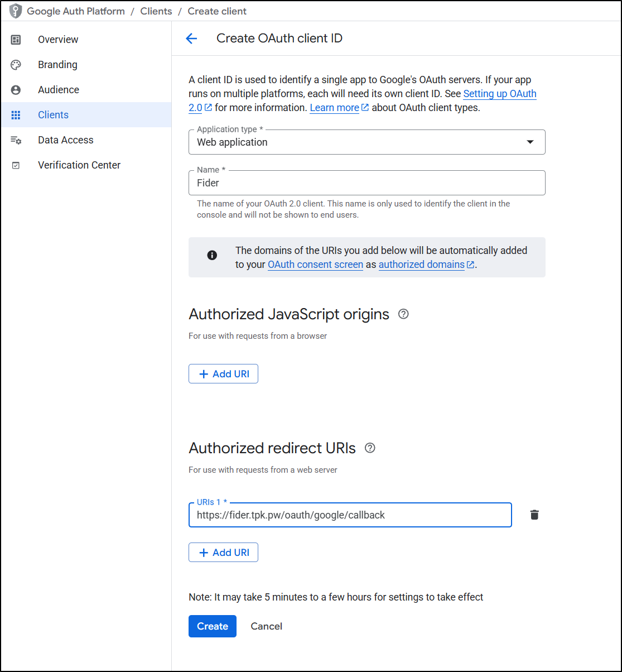Click the Verification Center checkbox icon
Image resolution: width=622 pixels, height=672 pixels.
(x=16, y=165)
